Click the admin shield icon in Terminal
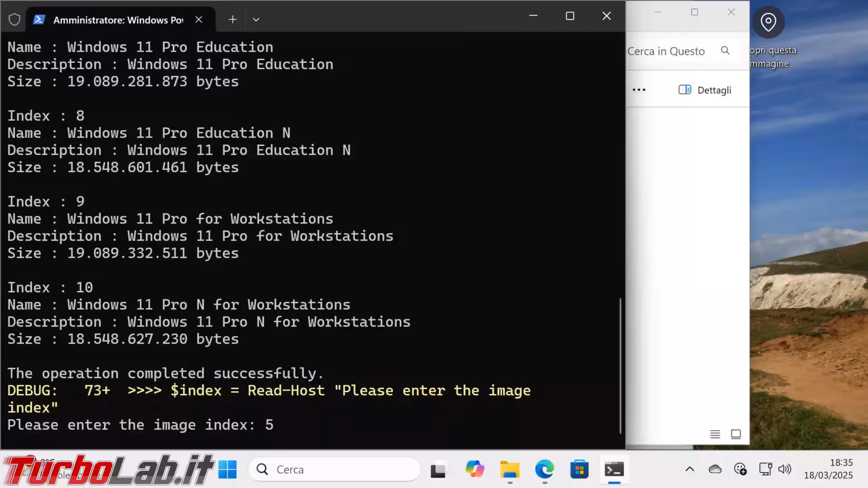The height and width of the screenshot is (488, 868). (14, 19)
